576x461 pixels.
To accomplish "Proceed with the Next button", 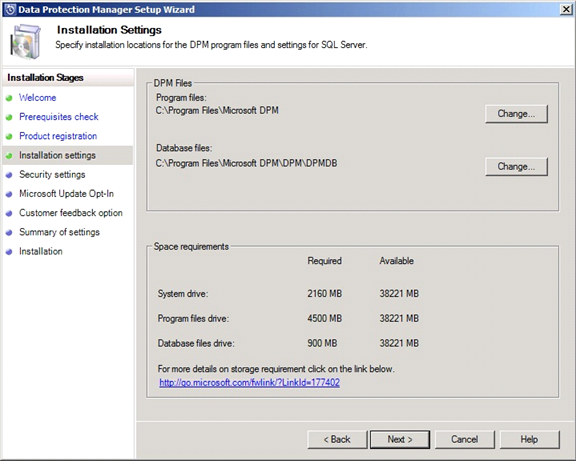I will point(400,439).
